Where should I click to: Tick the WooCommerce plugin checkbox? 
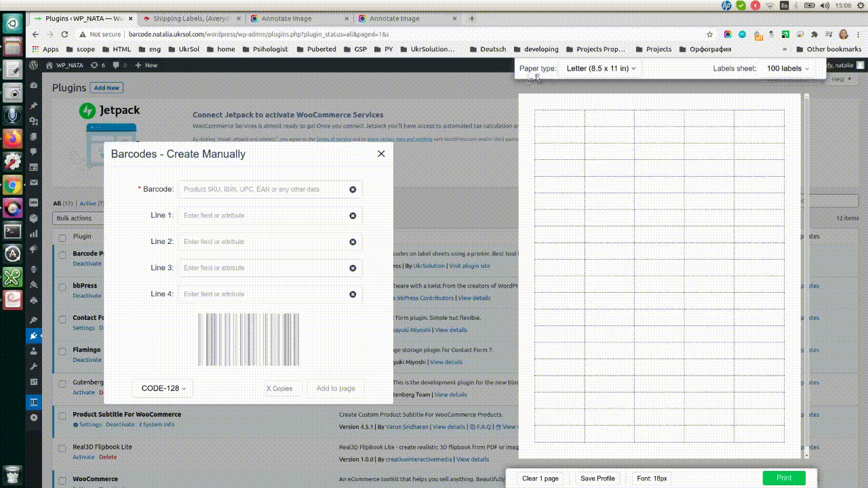point(62,479)
